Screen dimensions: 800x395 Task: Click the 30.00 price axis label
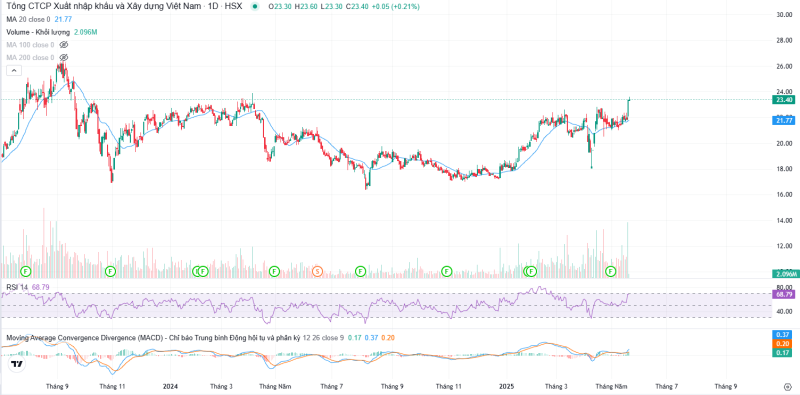(784, 15)
